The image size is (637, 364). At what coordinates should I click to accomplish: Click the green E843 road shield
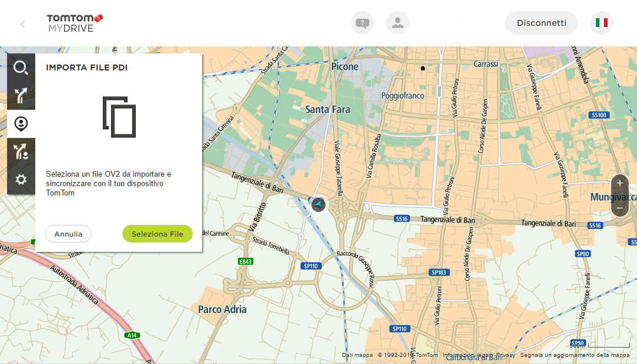pos(246,262)
